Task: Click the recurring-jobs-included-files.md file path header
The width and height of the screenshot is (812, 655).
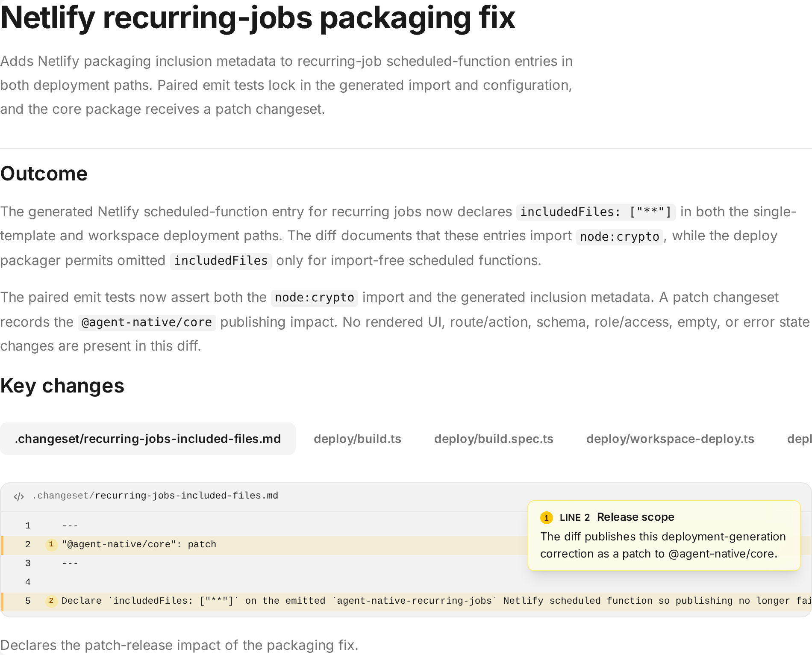Action: pos(155,496)
